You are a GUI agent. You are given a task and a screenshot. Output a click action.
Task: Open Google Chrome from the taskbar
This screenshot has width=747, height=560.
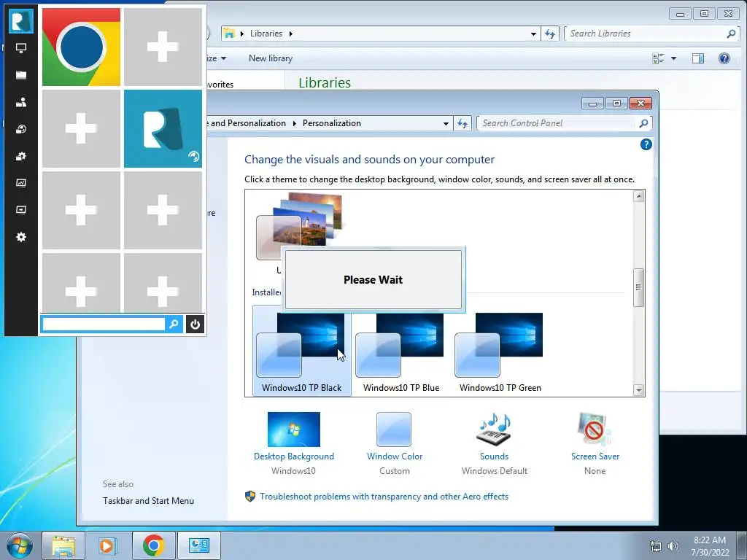(x=153, y=545)
